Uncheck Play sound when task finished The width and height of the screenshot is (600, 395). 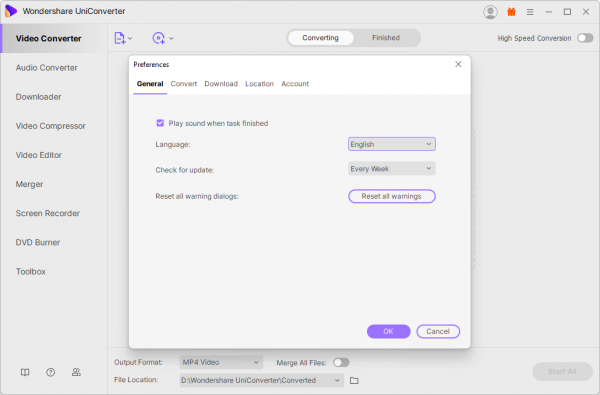pos(160,123)
